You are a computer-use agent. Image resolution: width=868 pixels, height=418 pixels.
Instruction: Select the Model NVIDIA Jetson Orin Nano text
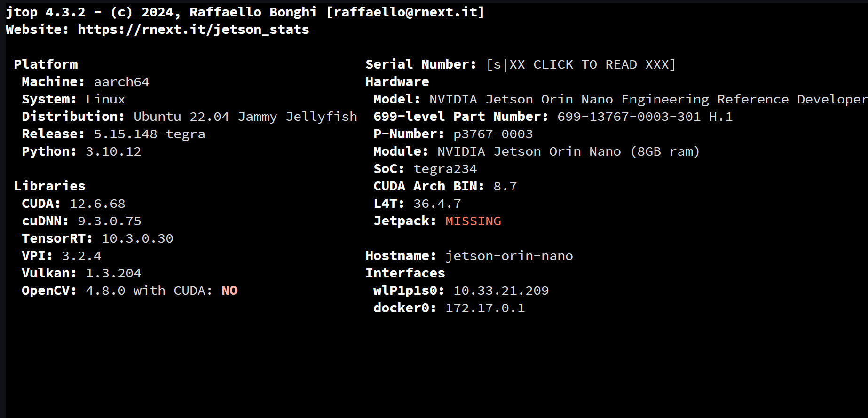click(648, 99)
